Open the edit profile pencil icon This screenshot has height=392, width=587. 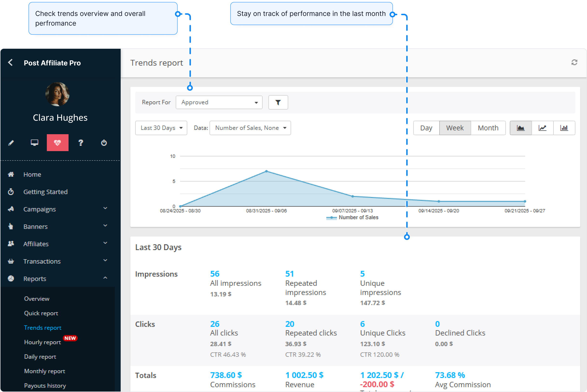pos(11,143)
